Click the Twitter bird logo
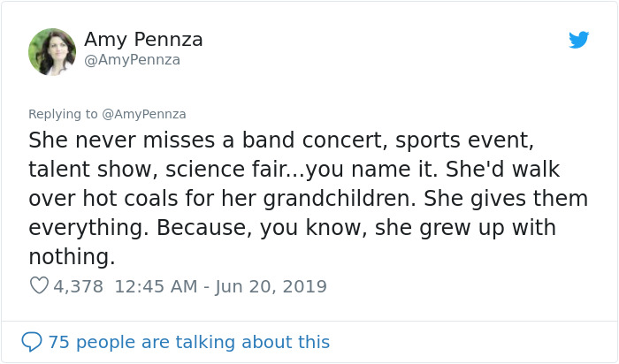The image size is (619, 364). (x=579, y=40)
